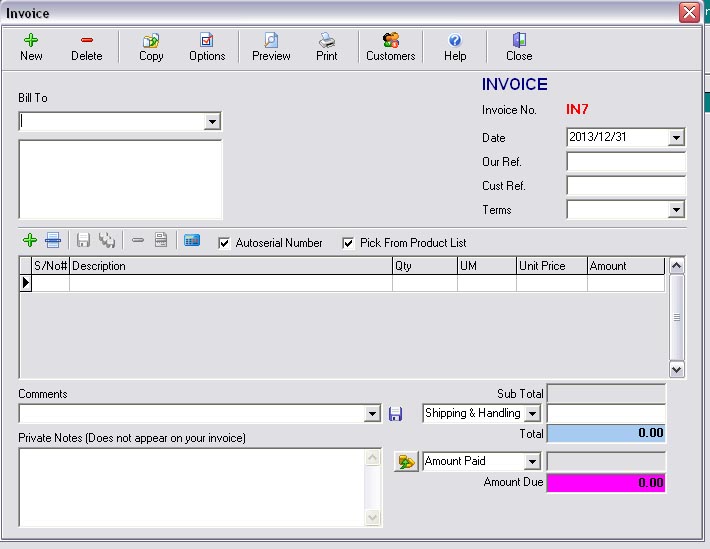Click the Help toolbar item
The image size is (710, 549).
coord(455,47)
